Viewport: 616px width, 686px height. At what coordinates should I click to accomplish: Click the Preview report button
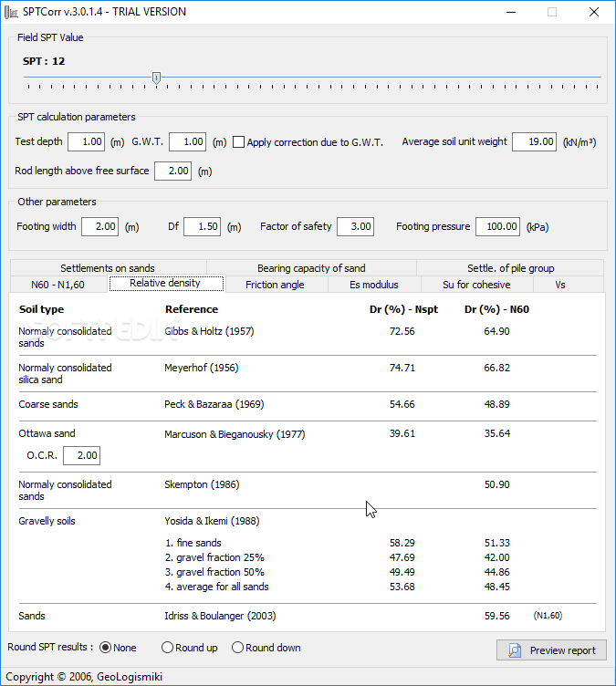click(551, 650)
